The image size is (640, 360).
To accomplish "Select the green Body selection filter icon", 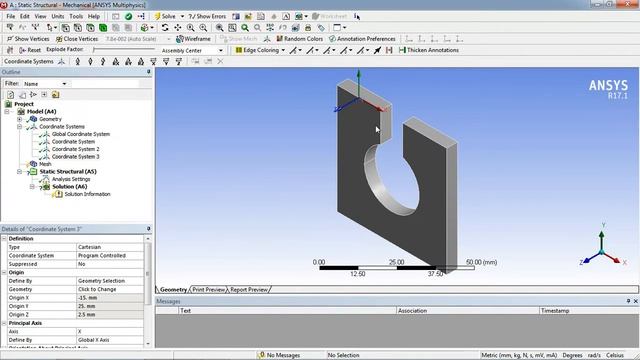I will coord(103,28).
